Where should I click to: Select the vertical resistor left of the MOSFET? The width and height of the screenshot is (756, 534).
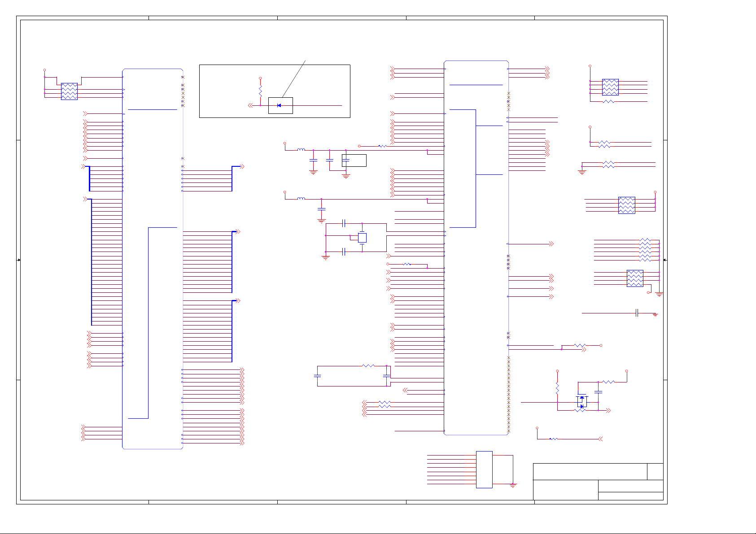coord(557,388)
